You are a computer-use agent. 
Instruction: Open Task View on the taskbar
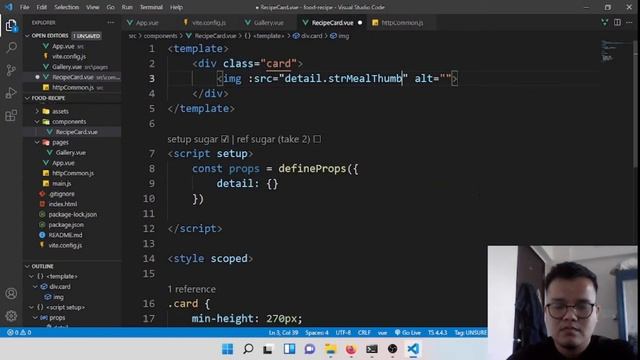pyautogui.click(x=268, y=349)
